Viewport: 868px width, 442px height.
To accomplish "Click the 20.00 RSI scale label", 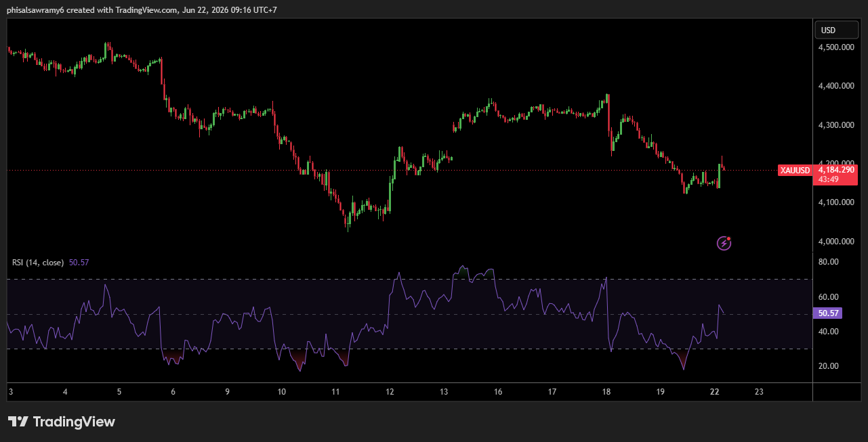I will click(x=829, y=366).
